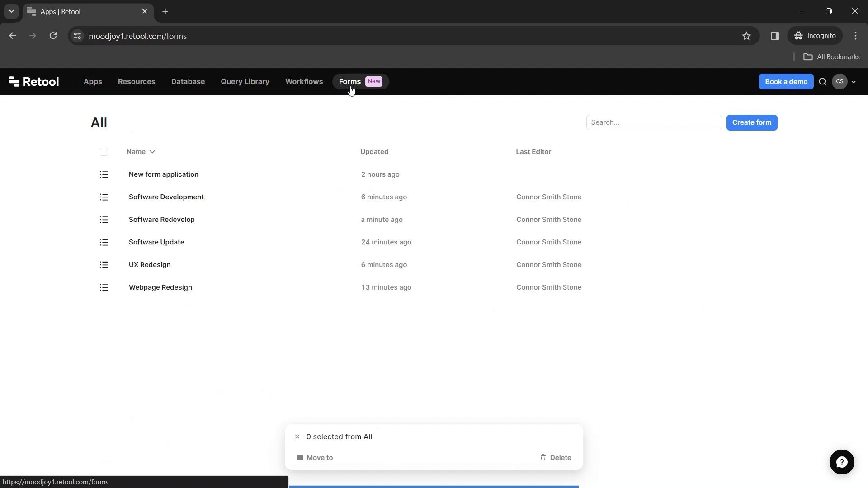Image resolution: width=868 pixels, height=488 pixels.
Task: Select the checkbox next to UX Redesign
Action: (104, 264)
